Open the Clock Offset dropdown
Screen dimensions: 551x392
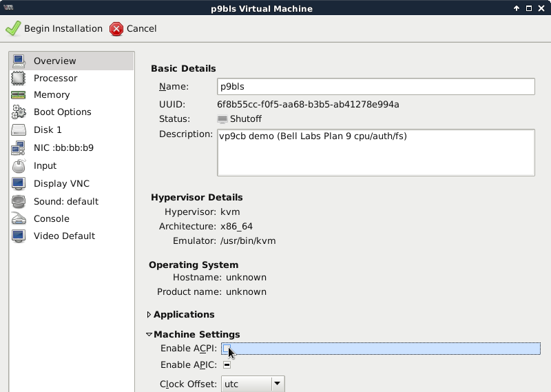pyautogui.click(x=252, y=384)
